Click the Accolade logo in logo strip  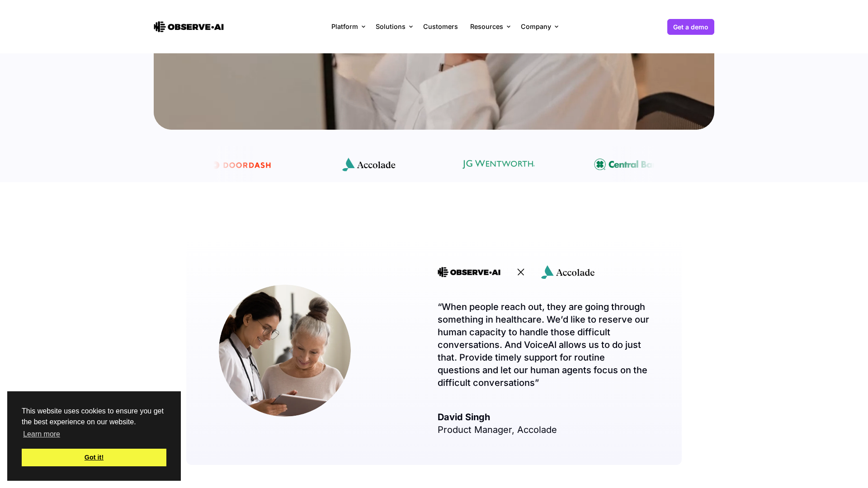click(x=368, y=164)
